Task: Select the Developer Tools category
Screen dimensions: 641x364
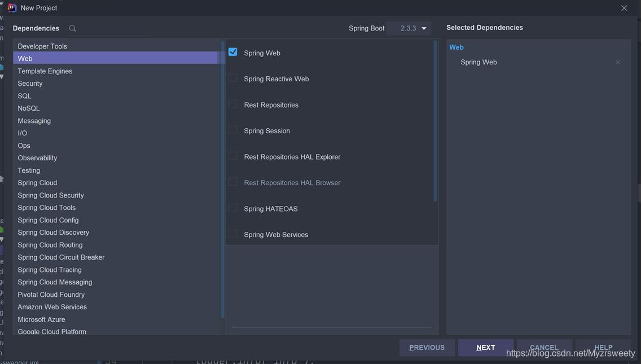Action: 116,46
